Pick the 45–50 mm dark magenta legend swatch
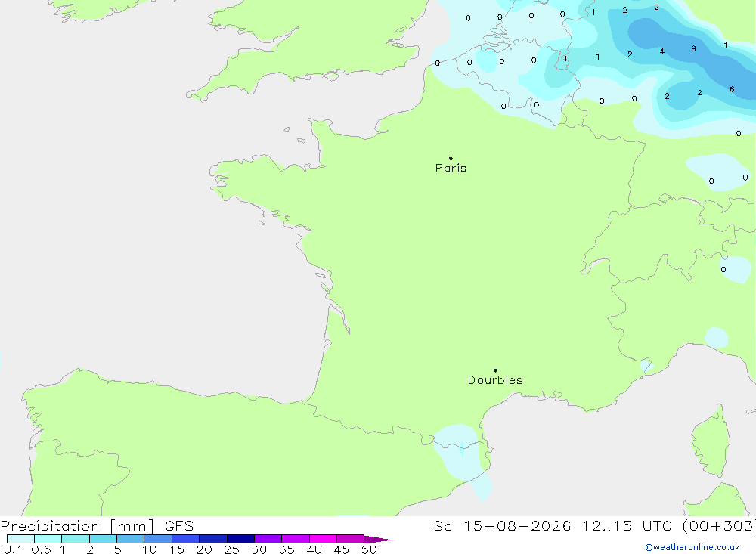 click(x=351, y=539)
